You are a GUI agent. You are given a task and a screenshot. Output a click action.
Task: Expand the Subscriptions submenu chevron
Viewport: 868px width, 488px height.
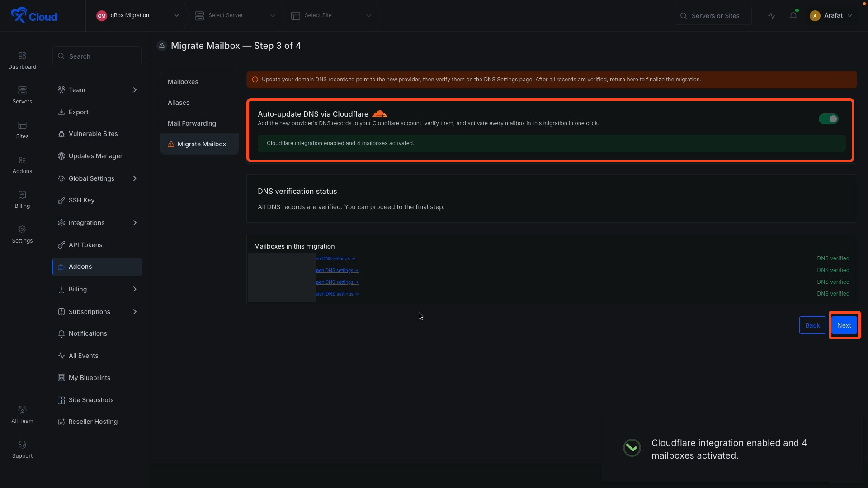(x=135, y=312)
